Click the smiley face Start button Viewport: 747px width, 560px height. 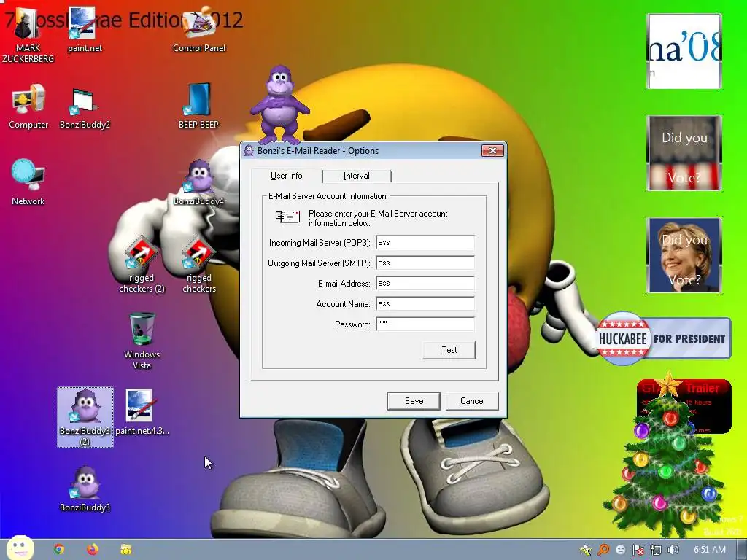[20, 548]
